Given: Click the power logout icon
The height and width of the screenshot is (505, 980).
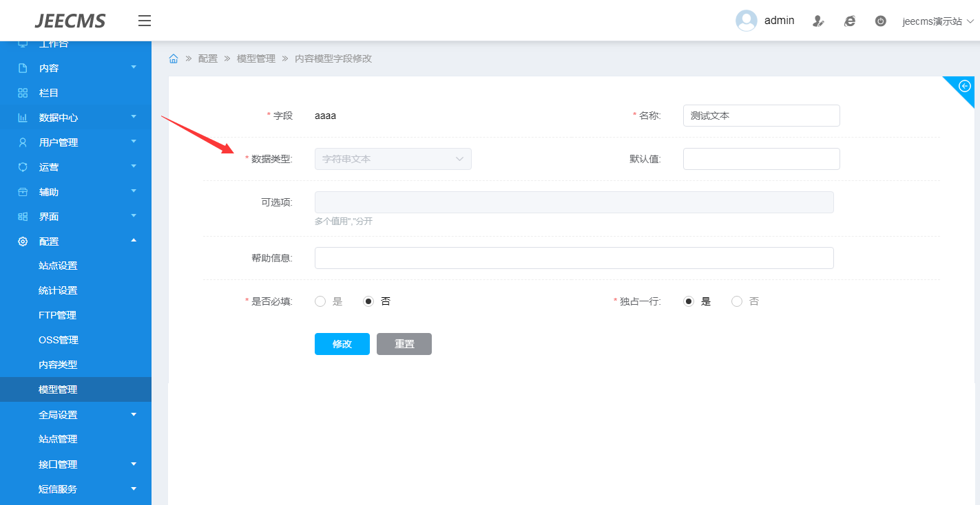Looking at the screenshot, I should coord(880,21).
